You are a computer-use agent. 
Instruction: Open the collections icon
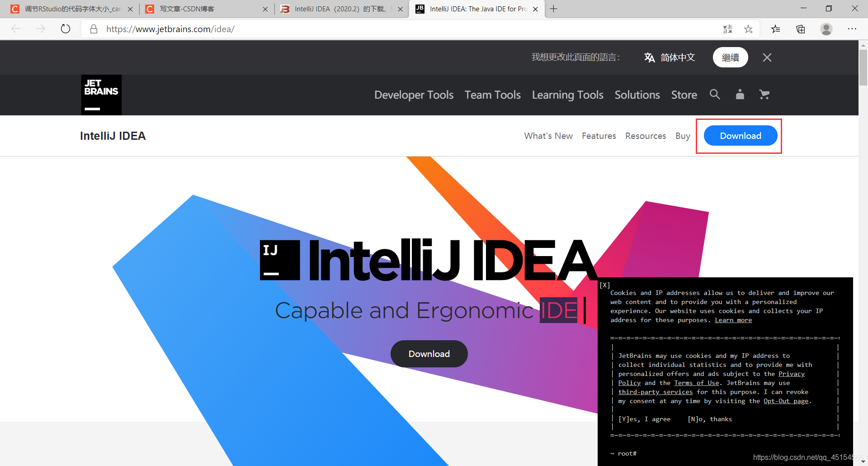point(801,29)
